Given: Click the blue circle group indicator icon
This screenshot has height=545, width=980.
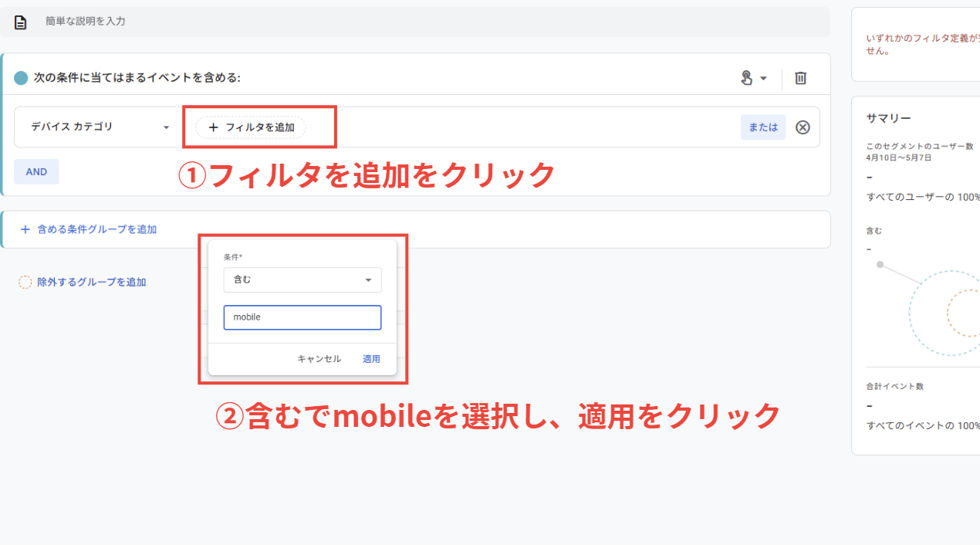Looking at the screenshot, I should 21,78.
